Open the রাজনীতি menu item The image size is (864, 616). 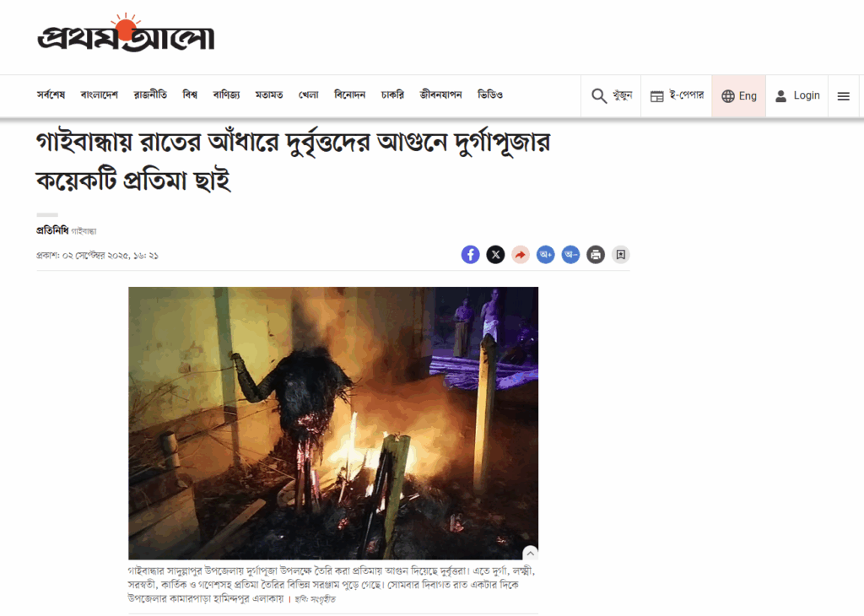point(150,95)
